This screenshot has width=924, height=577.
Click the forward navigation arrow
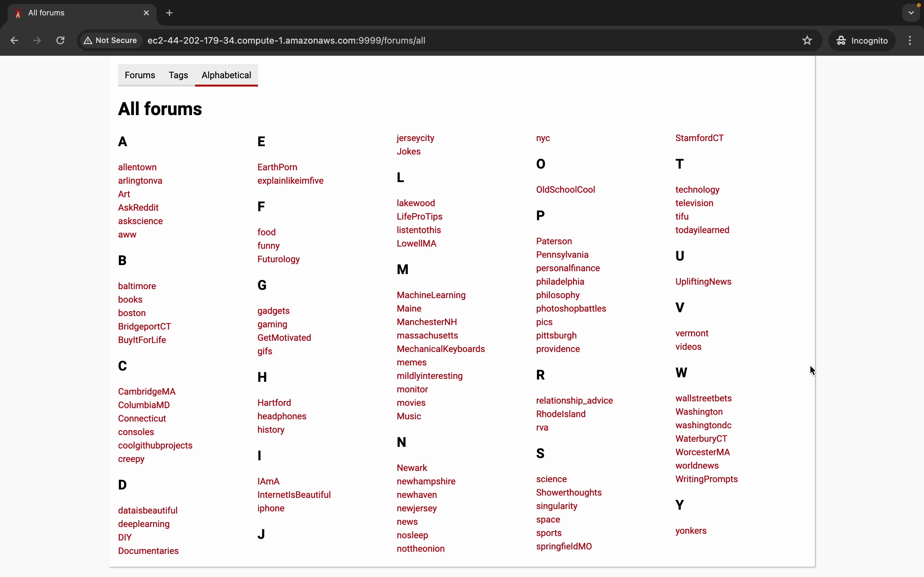(37, 40)
